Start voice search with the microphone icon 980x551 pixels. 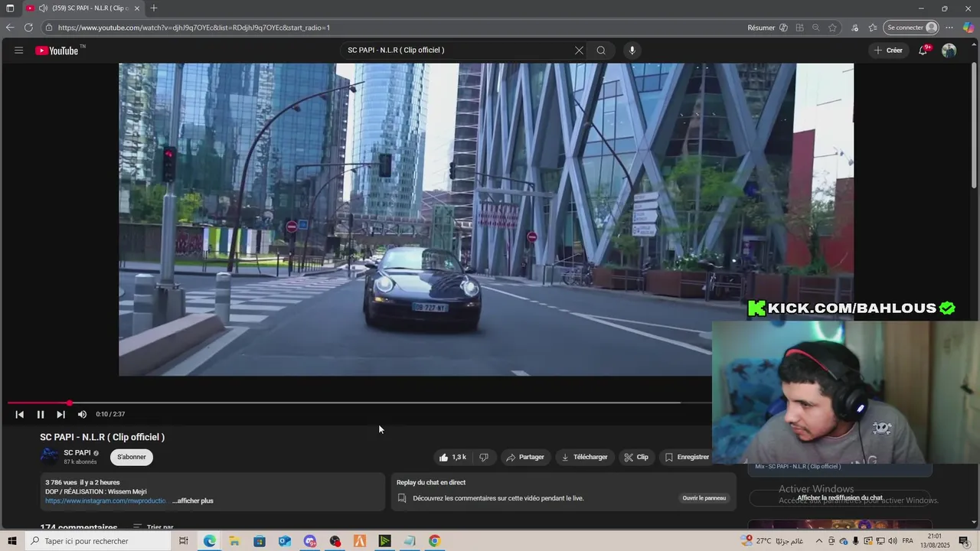[632, 51]
